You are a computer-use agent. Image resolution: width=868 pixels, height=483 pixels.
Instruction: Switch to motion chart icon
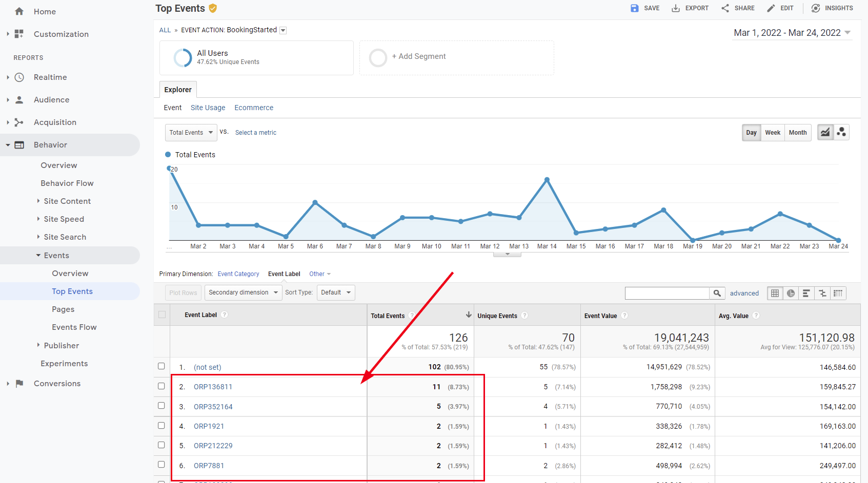841,132
